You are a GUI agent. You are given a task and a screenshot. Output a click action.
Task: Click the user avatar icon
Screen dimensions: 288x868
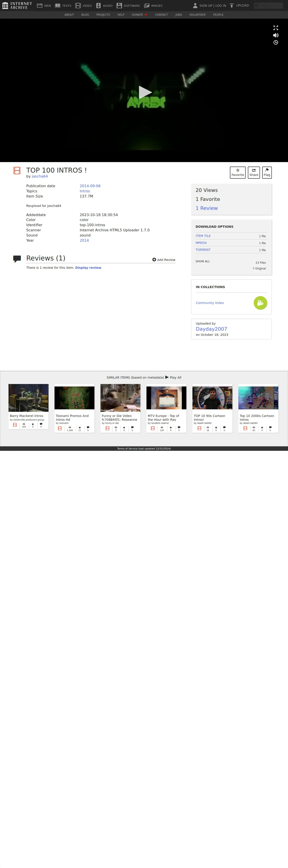195,5
